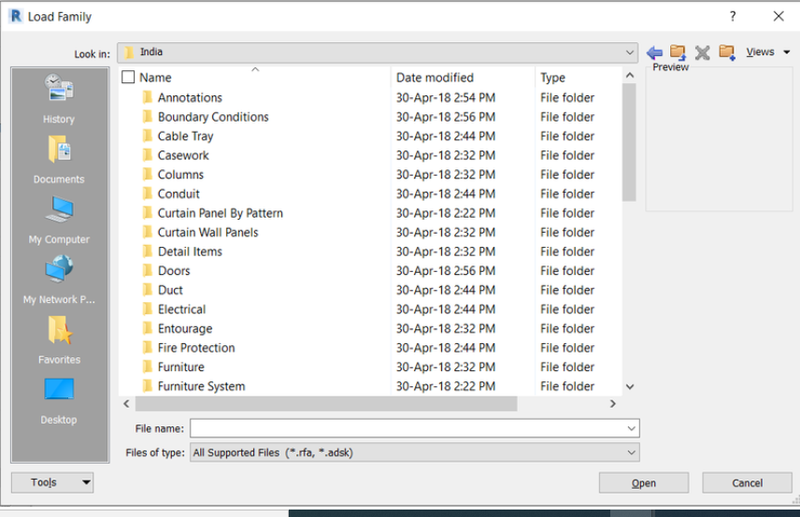Viewport: 800px width, 517px height.
Task: Expand the Look in folder dropdown
Action: click(x=630, y=52)
